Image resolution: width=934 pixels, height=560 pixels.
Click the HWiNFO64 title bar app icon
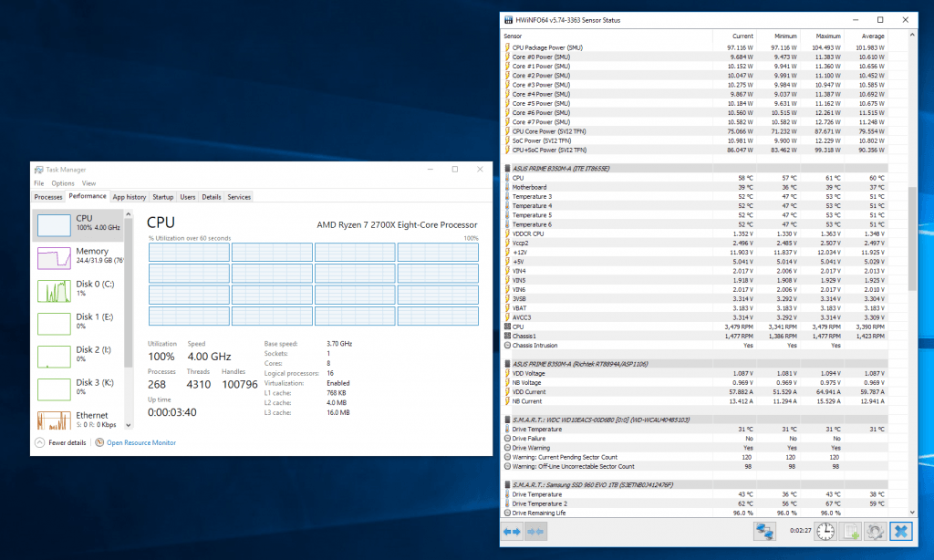[508, 20]
